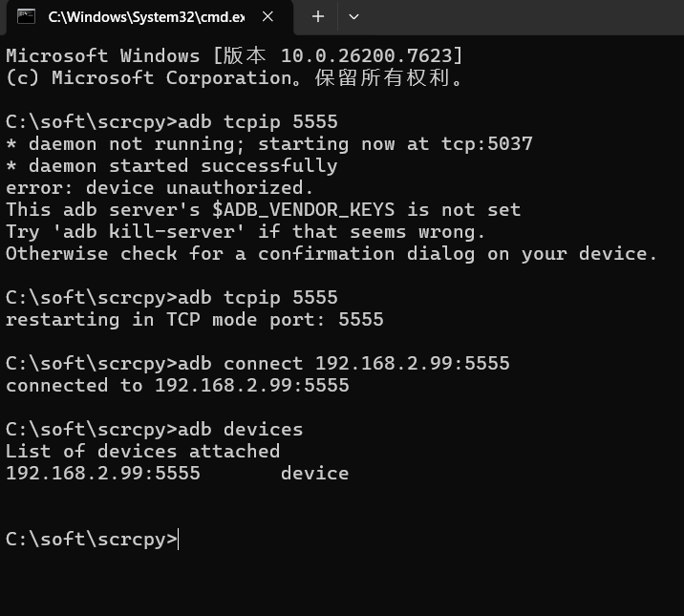
Task: Click 'restarting in TCP mode port: 5555'
Action: [194, 320]
